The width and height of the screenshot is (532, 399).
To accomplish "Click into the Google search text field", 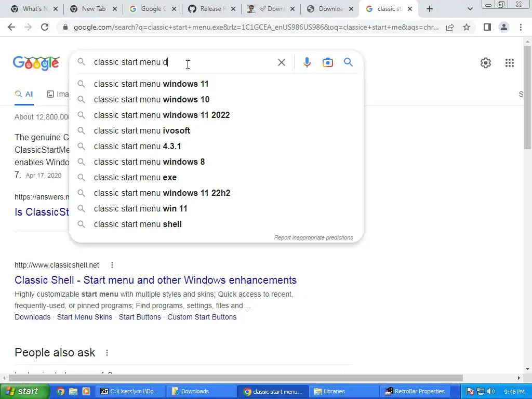I will point(183,62).
